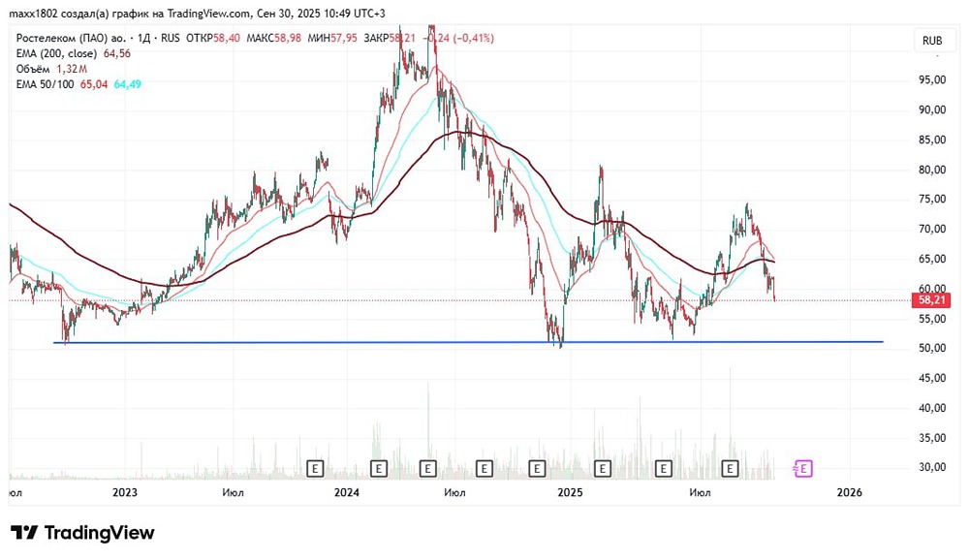Select the blue horizontal support line
Image resolution: width=969 pixels, height=560 pixels.
468,342
